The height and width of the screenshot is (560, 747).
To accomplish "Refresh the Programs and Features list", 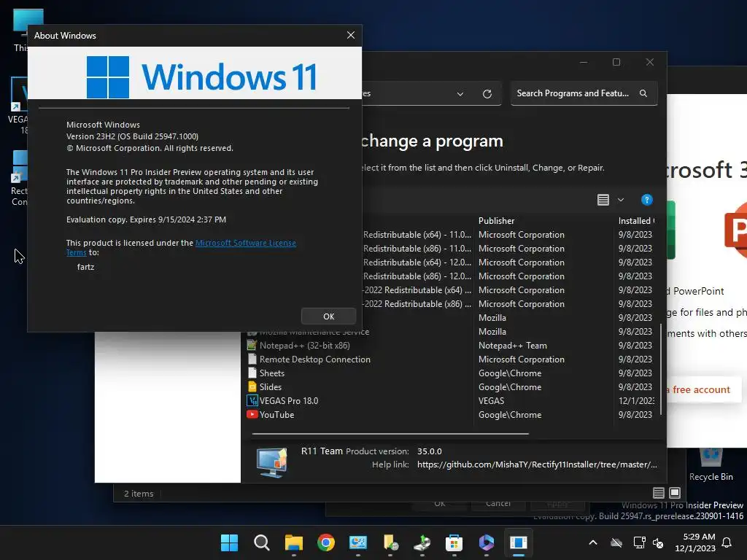I will (x=487, y=94).
